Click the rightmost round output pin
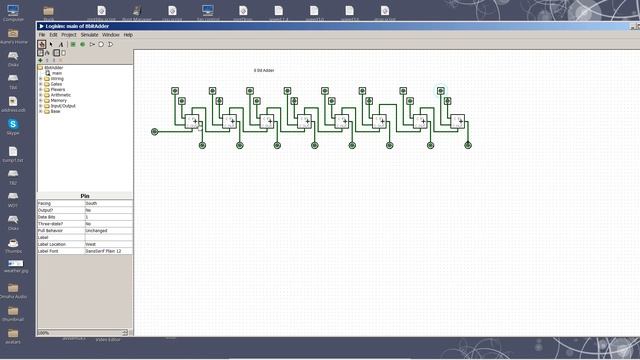 [x=468, y=145]
